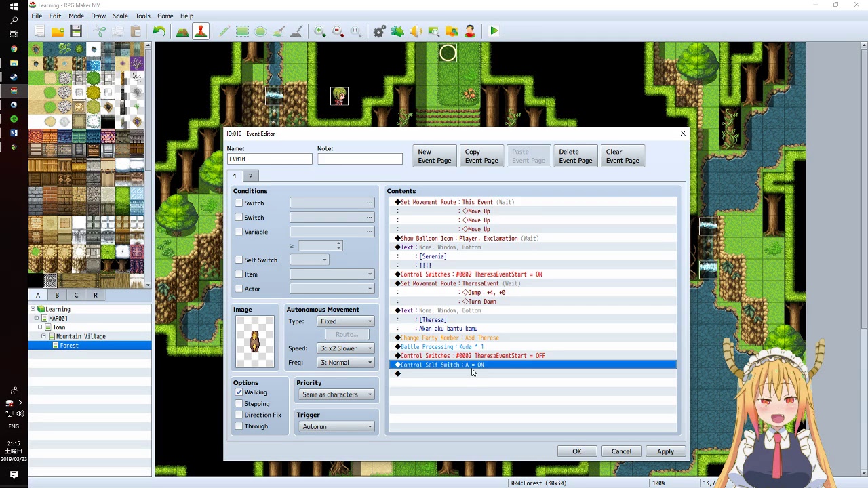This screenshot has height=488, width=868.
Task: Enable the first Switch condition checkbox
Action: 239,203
